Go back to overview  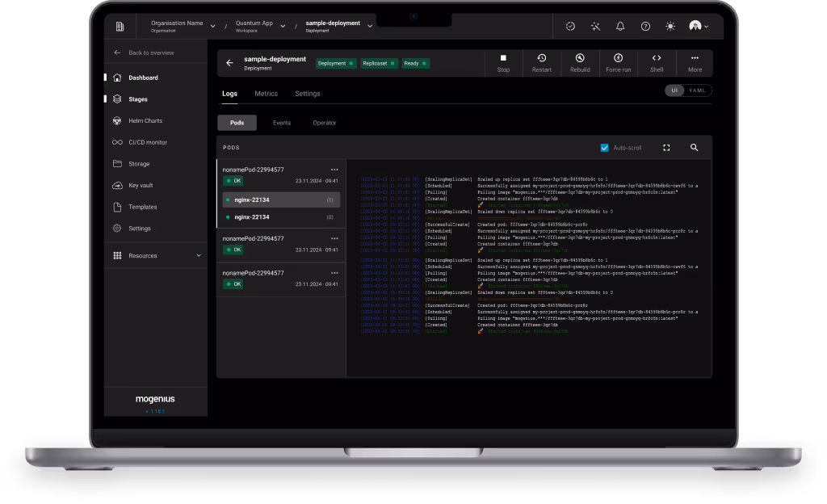[144, 52]
